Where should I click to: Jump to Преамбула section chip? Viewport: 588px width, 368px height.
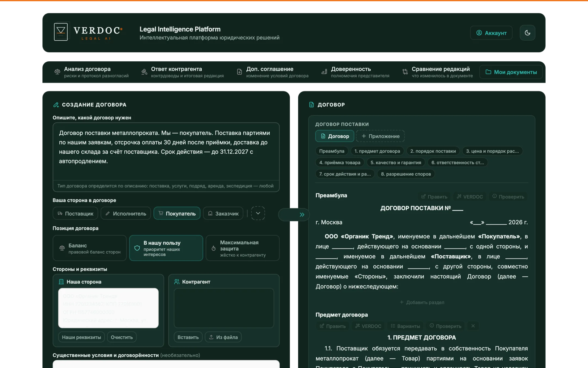click(x=332, y=151)
